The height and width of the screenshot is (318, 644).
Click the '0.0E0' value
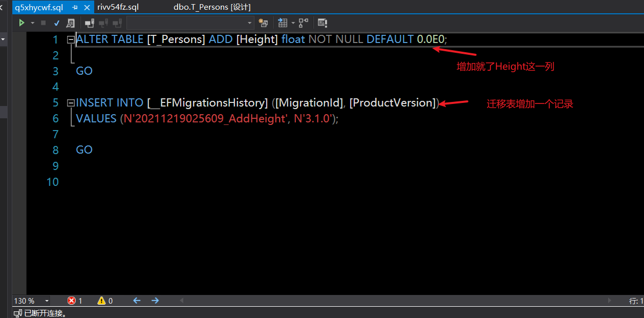click(431, 39)
